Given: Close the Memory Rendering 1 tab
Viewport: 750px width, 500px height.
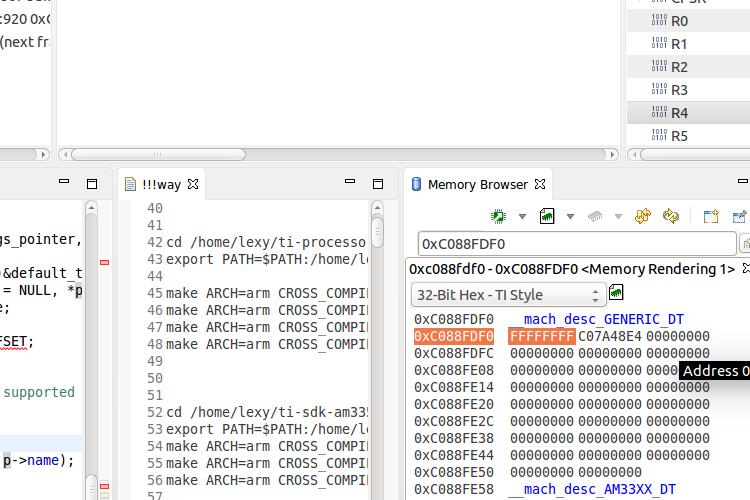Looking at the screenshot, I should (x=743, y=269).
